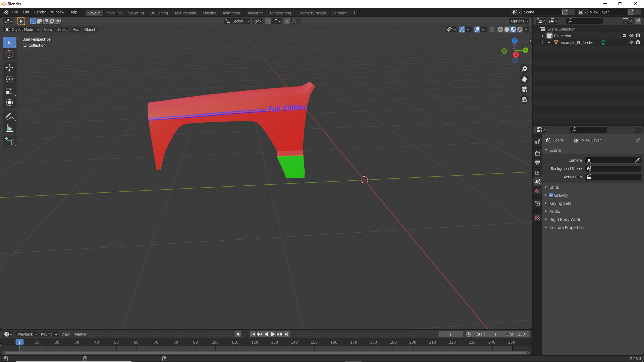This screenshot has width=644, height=362.
Task: Click the viewport zoom magnifier icon
Action: 524,69
